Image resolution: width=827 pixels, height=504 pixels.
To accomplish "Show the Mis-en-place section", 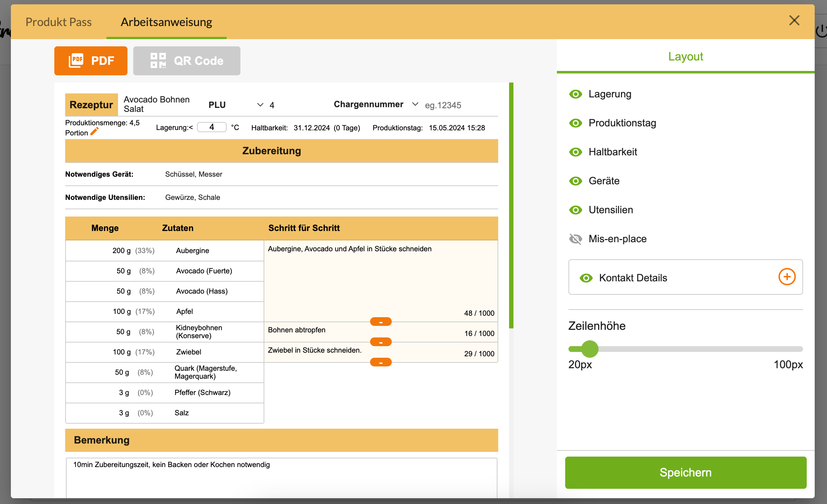I will pyautogui.click(x=576, y=239).
